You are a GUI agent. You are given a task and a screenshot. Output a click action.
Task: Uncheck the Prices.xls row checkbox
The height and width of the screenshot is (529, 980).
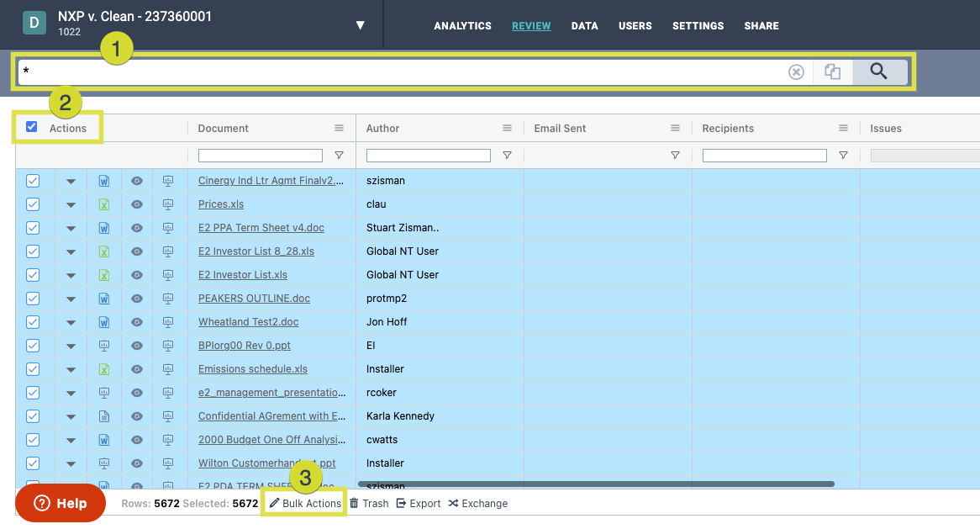point(33,204)
